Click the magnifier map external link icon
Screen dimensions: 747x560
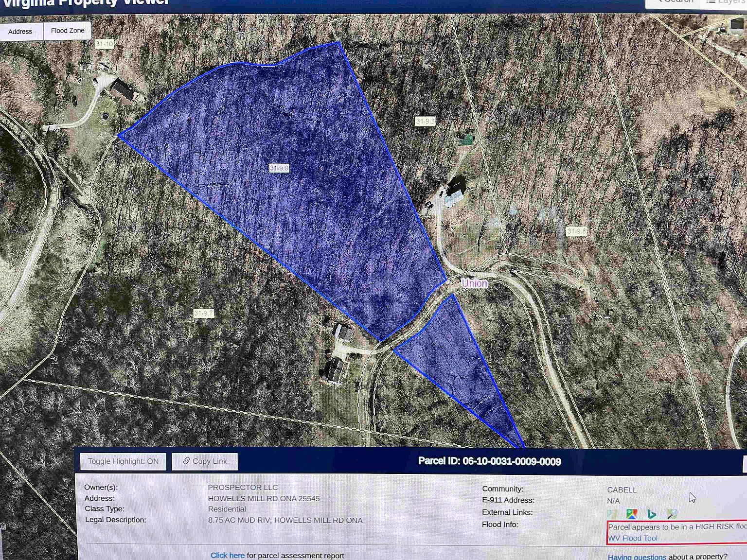672,514
